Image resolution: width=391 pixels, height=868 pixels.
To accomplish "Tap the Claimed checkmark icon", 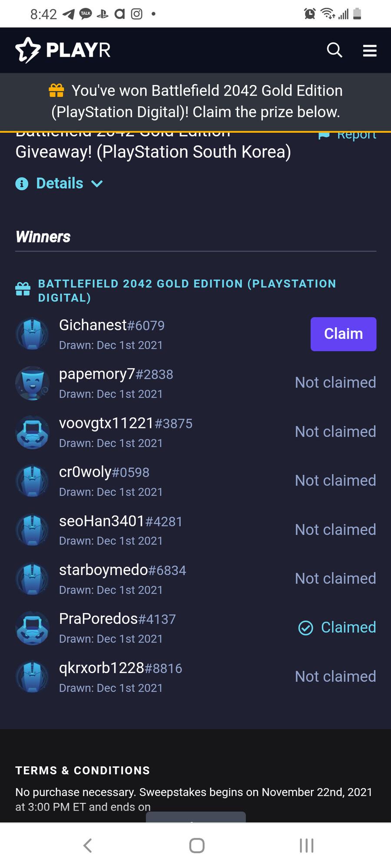I will click(306, 628).
